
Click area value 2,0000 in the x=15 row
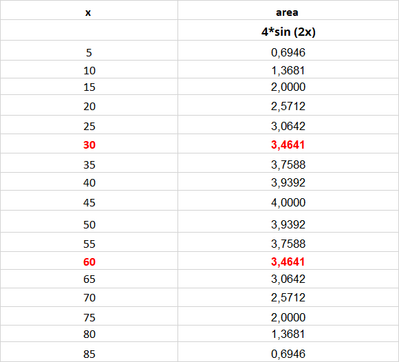click(288, 86)
